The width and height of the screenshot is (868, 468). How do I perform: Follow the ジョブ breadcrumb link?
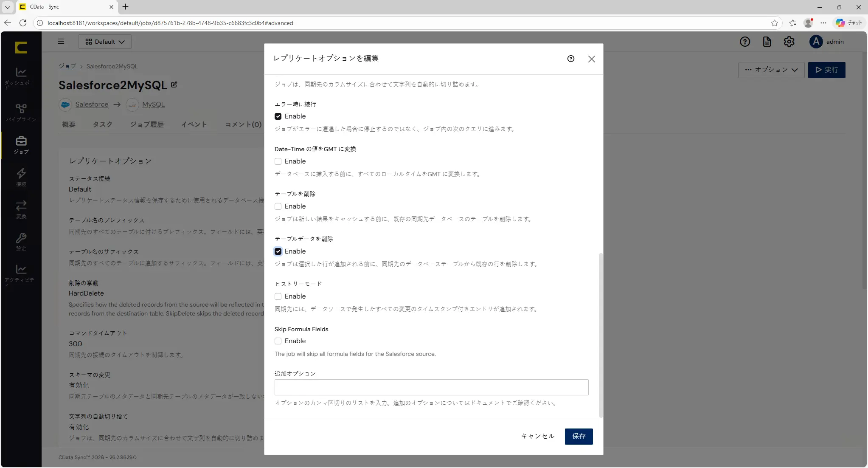67,66
